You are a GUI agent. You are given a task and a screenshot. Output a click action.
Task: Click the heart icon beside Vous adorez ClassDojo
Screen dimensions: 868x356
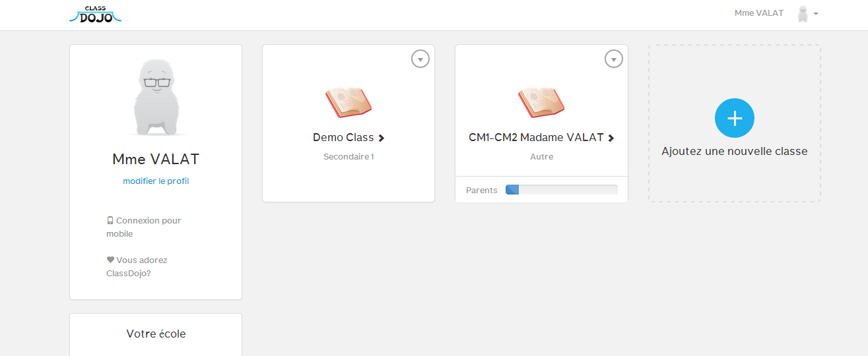pyautogui.click(x=110, y=260)
